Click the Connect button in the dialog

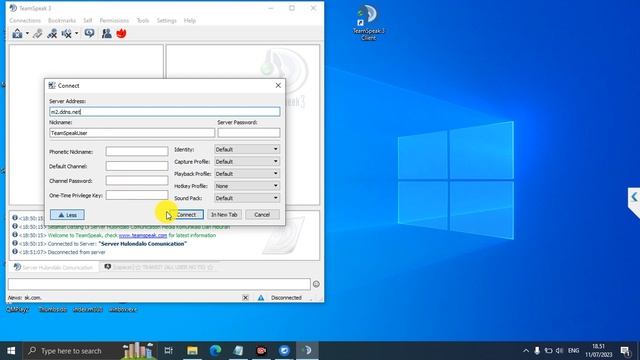click(x=186, y=215)
